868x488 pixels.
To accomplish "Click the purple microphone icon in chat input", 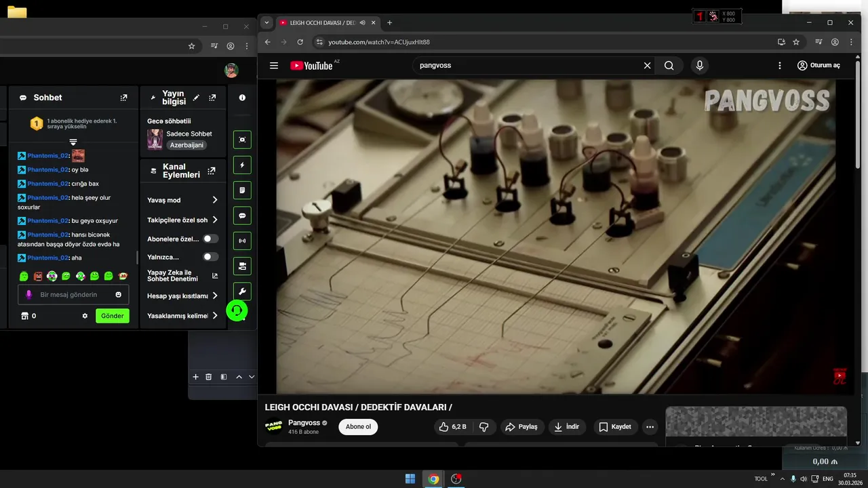I will pyautogui.click(x=28, y=295).
